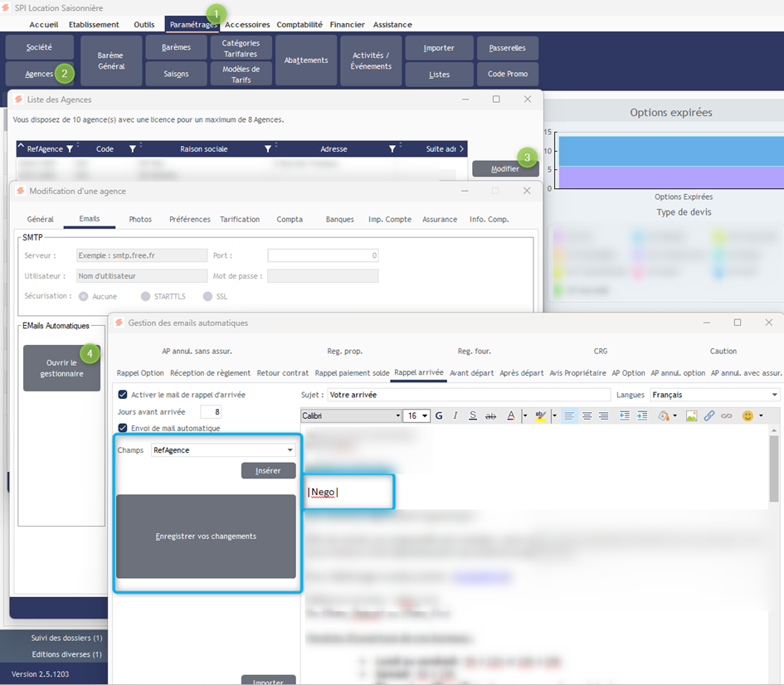Open the emoji smiley picker
Screen dimensions: 784x685
(x=748, y=415)
